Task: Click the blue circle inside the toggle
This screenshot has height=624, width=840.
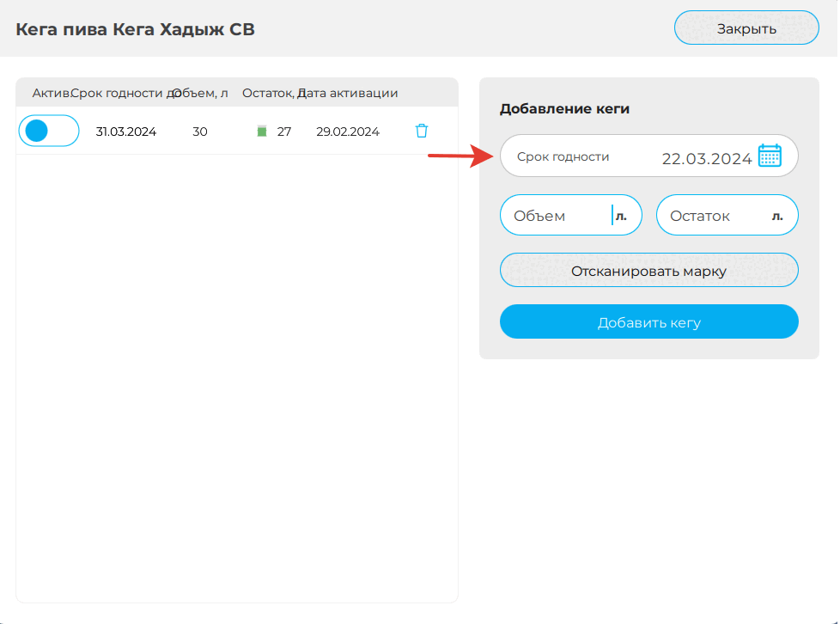Action: click(x=37, y=131)
